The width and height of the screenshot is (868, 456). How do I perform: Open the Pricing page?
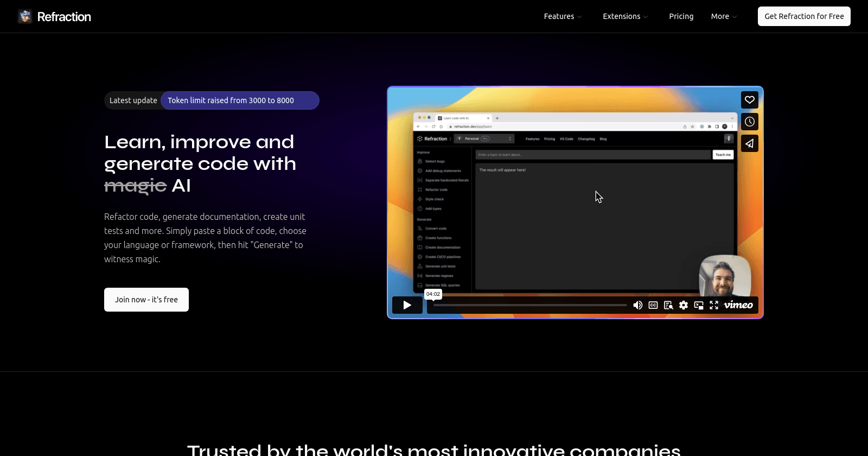(681, 16)
